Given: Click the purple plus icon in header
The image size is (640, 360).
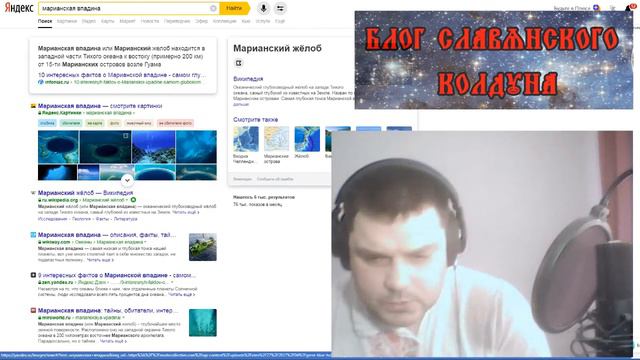Looking at the screenshot, I should pyautogui.click(x=596, y=8).
